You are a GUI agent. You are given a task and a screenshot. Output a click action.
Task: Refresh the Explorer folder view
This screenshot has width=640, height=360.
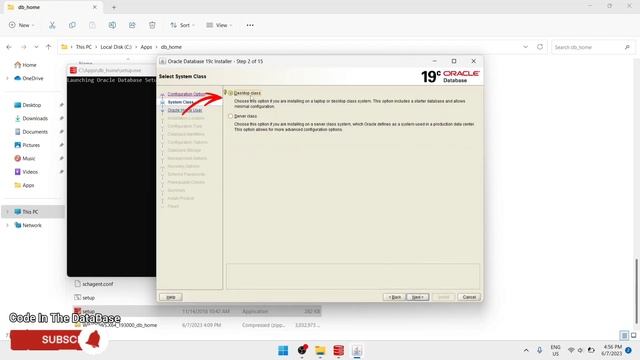540,47
